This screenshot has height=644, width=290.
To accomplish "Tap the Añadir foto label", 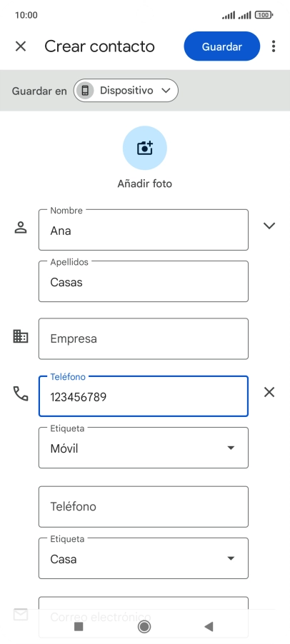I will point(144,183).
